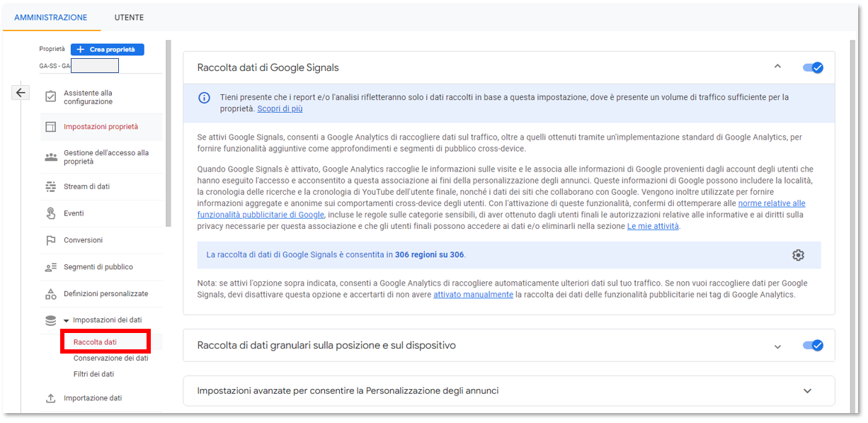This screenshot has height=423, width=868.
Task: Click the Assistente alla configurazione checkbox icon
Action: (51, 97)
